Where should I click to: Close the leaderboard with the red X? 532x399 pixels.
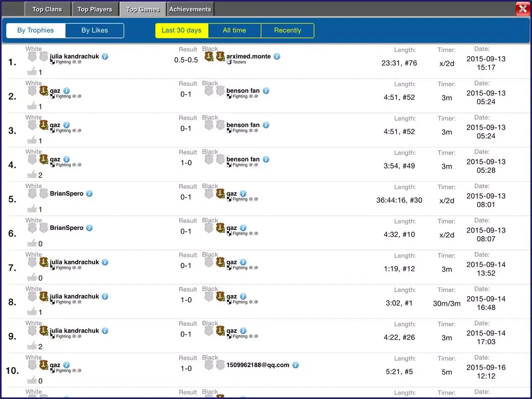point(523,9)
